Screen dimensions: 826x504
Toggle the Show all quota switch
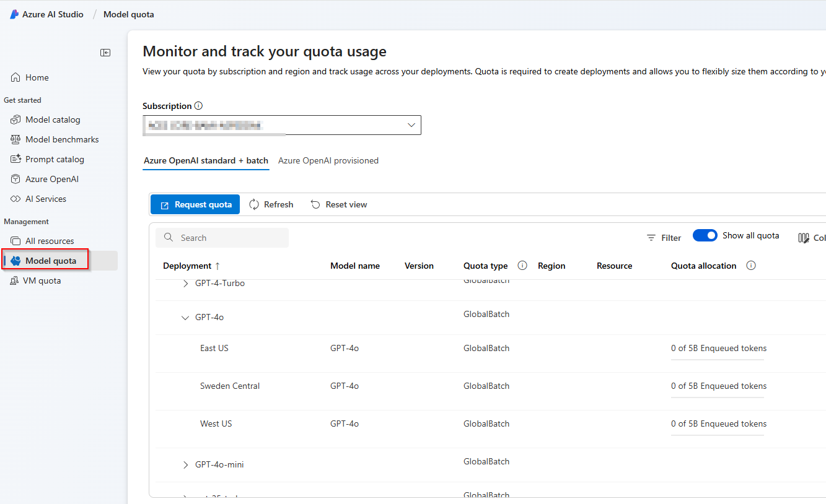pyautogui.click(x=705, y=235)
